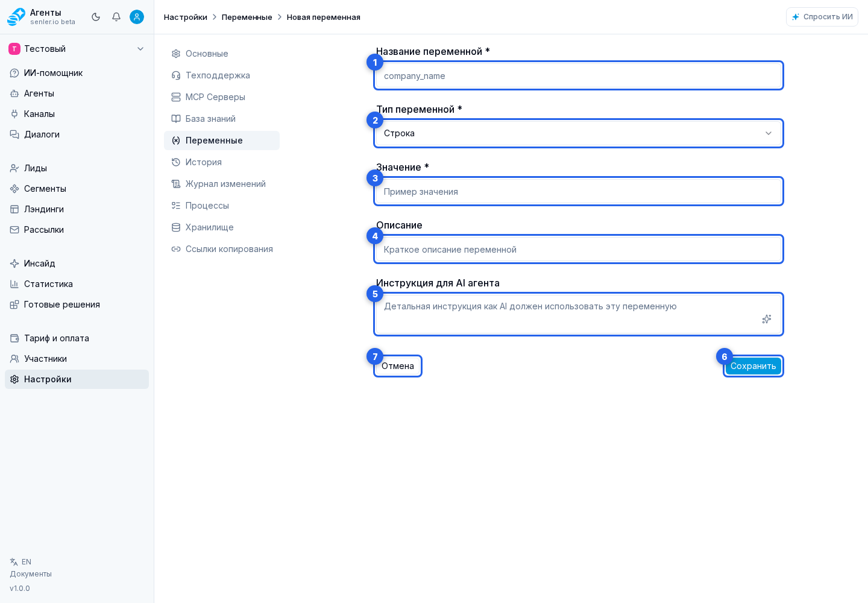
Task: Open the Документы link
Action: [x=31, y=574]
